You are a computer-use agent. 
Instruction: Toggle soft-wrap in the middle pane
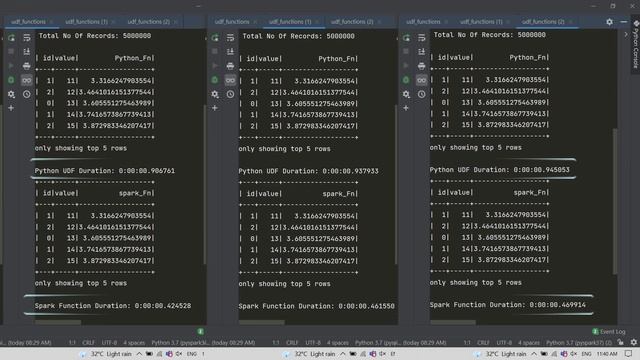[230, 38]
